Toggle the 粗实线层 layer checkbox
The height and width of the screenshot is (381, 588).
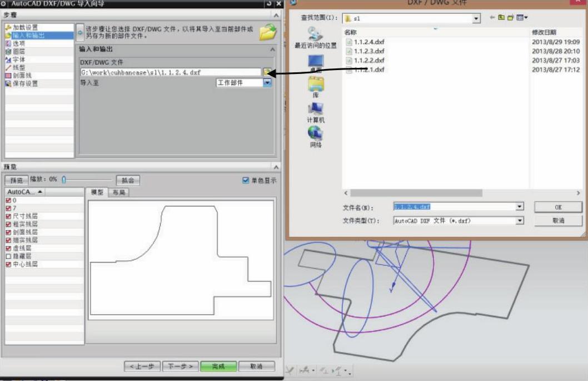coord(8,224)
